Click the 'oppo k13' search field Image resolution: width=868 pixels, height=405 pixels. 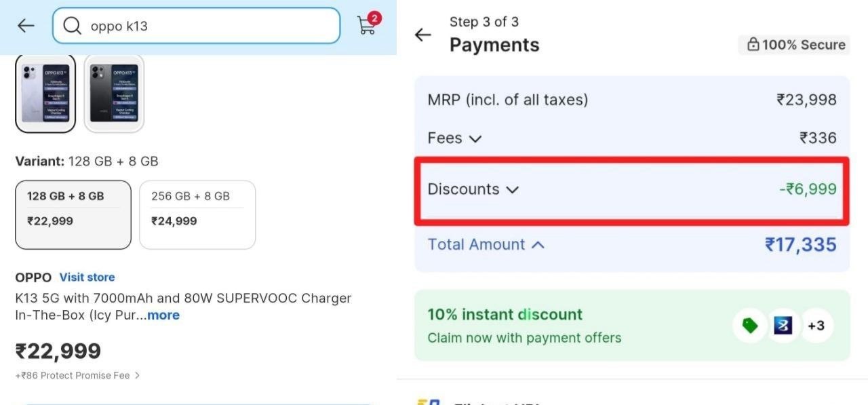(x=203, y=26)
